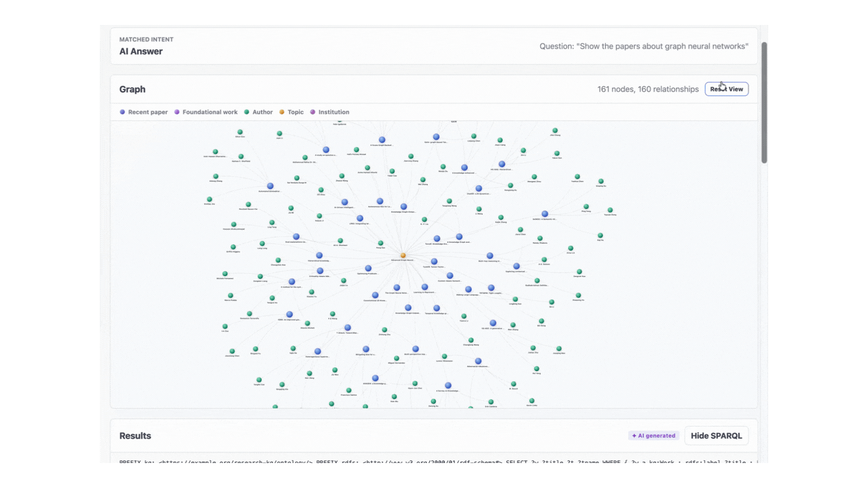Select the Wei Zhang author node
The width and height of the screenshot is (868, 488).
click(423, 179)
